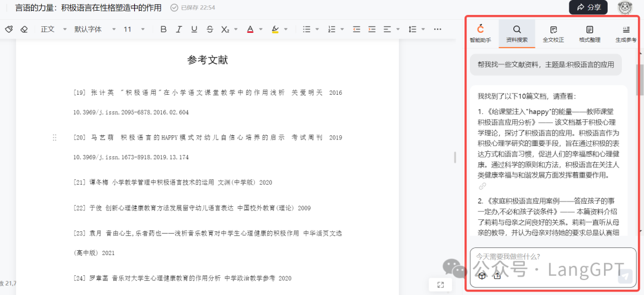The width and height of the screenshot is (644, 295).
Task: Switch to the 格式整理 tab
Action: 590,33
